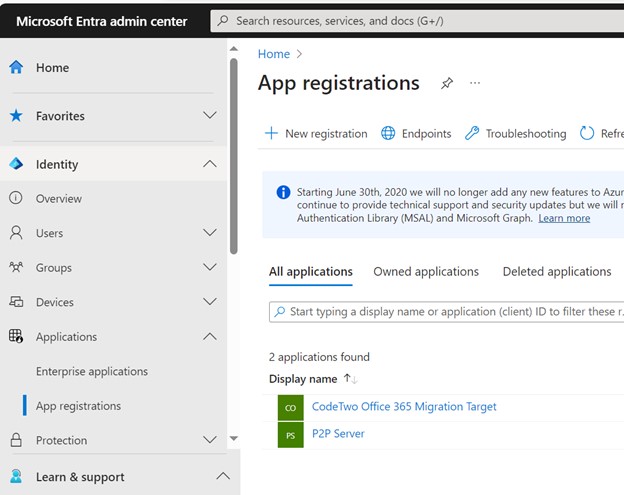
Task: Open the Learn more link
Action: coord(564,218)
